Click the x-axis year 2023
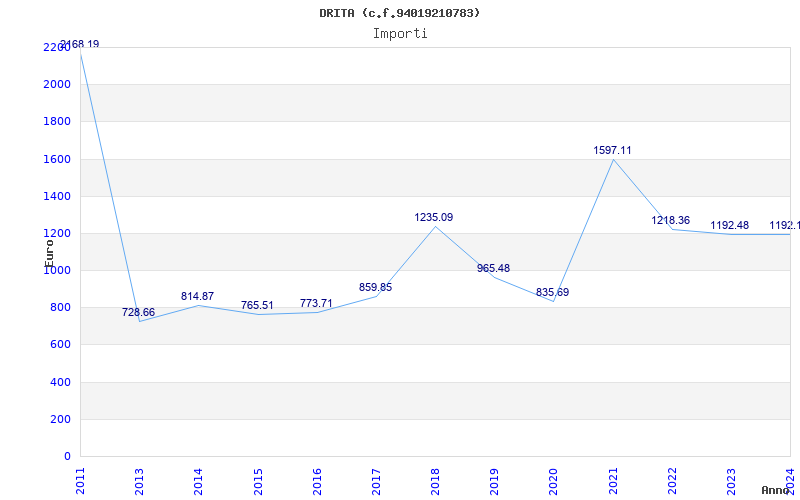The image size is (800, 500). coord(731,481)
